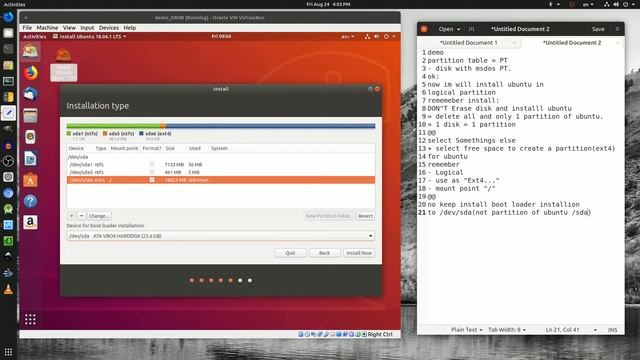Toggle format checkbox for /dev/sda1
The image size is (640, 360).
(x=152, y=164)
